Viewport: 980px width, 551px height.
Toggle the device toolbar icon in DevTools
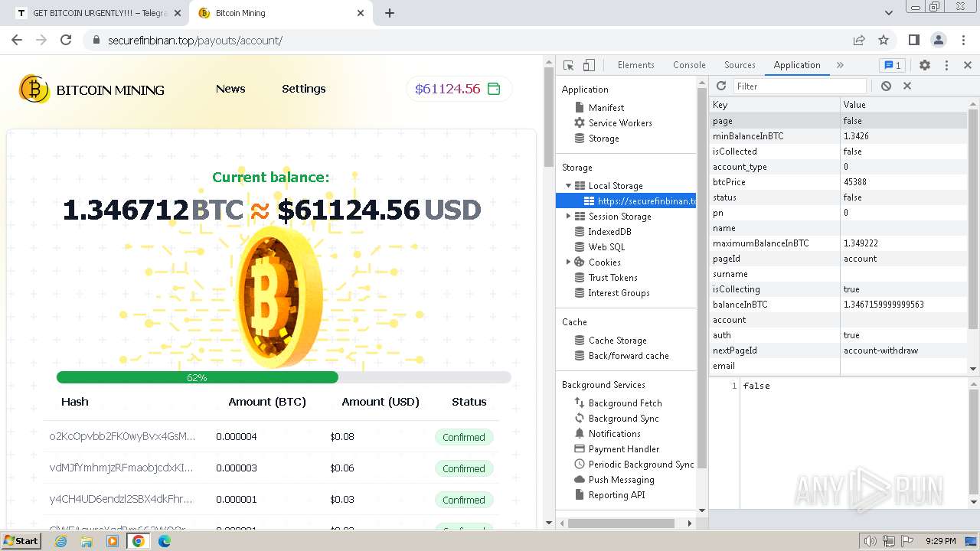[x=589, y=65]
